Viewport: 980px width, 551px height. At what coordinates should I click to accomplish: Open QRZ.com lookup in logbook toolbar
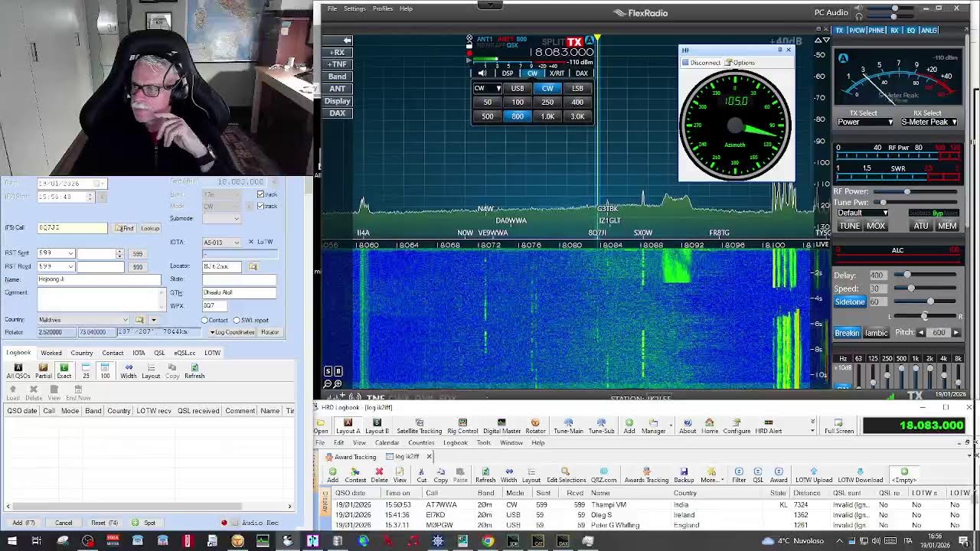pos(603,475)
